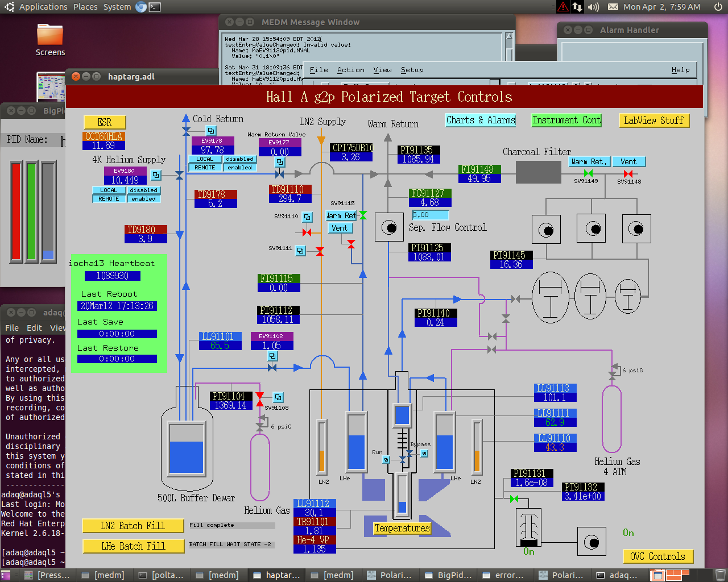Open the LabView Stuff menu button
728x582 pixels.
click(653, 120)
